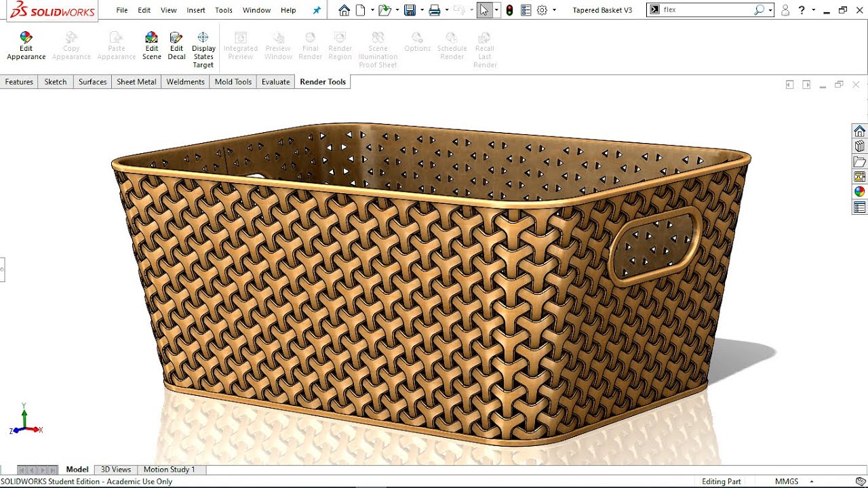Click the Home welcome icon
The image size is (868, 488).
344,10
